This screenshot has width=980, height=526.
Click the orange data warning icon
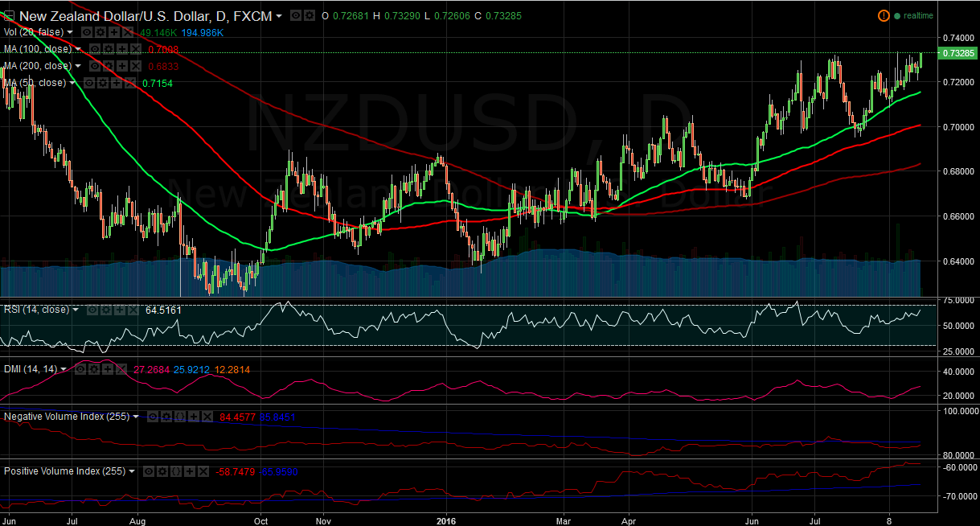click(883, 15)
